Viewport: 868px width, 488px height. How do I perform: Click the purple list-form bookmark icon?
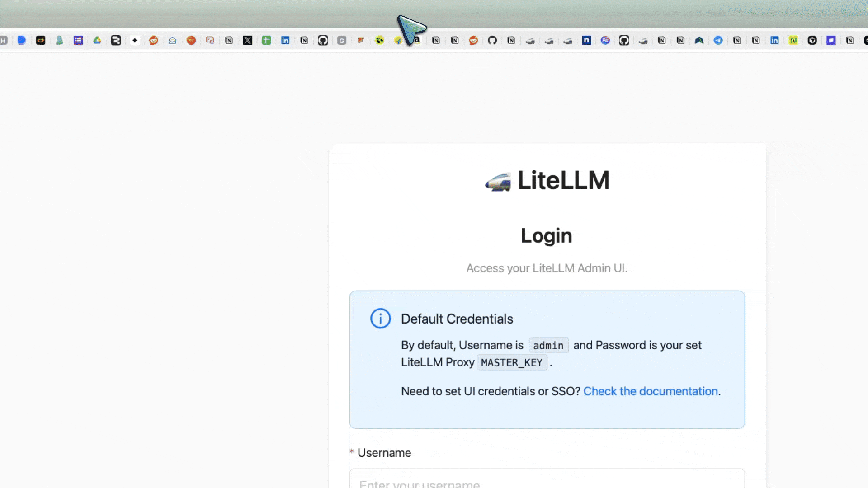coord(78,41)
